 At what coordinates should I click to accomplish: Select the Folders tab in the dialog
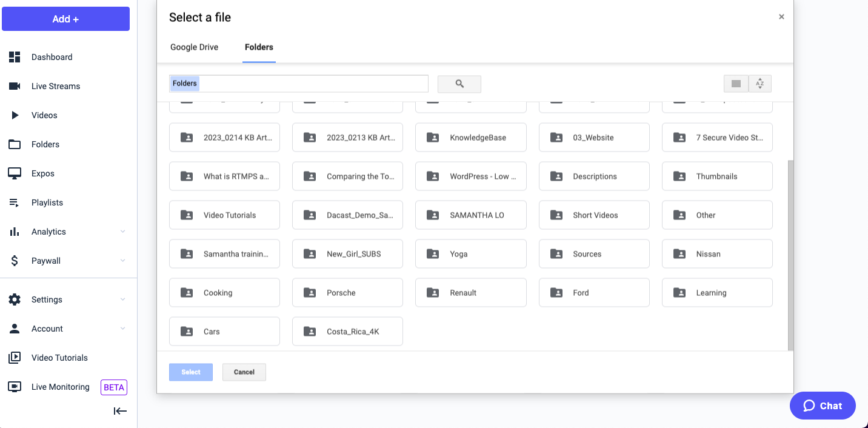(x=259, y=47)
